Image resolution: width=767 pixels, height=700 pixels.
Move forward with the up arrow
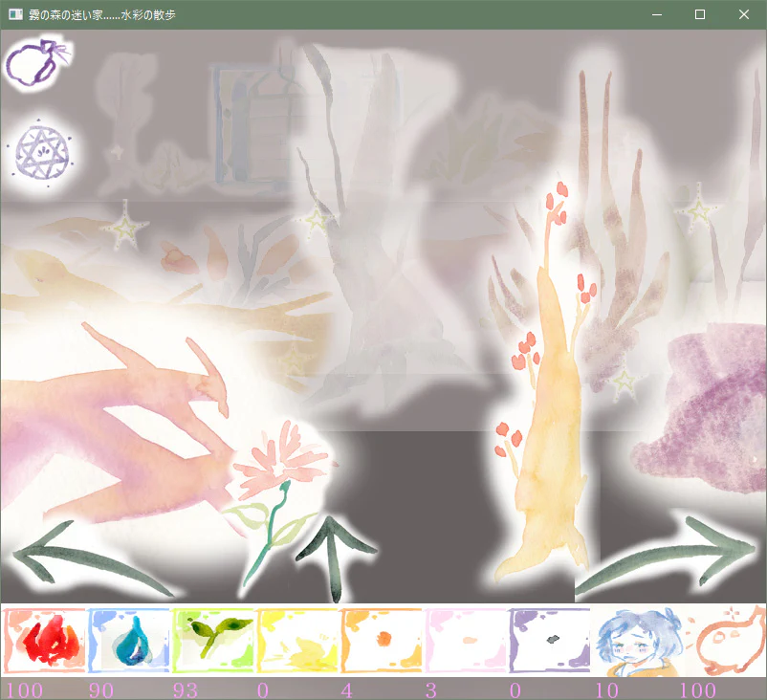click(x=334, y=554)
